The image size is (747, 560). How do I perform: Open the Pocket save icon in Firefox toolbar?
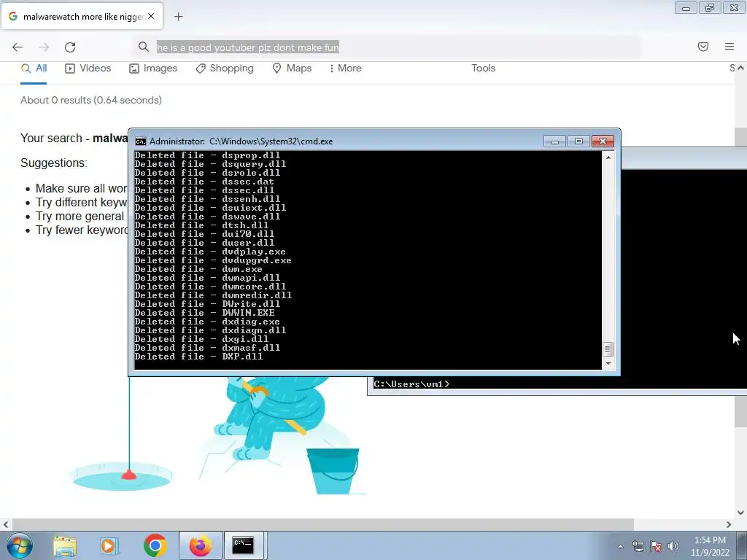coord(703,47)
